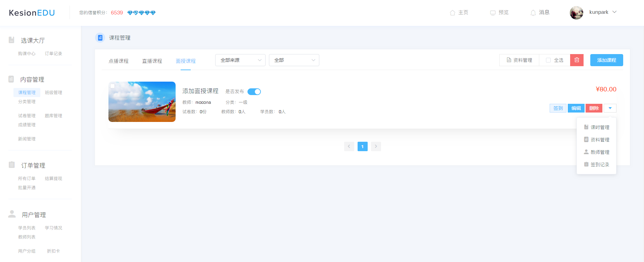
Task: Click the ¥80.00 course price
Action: coord(606,89)
